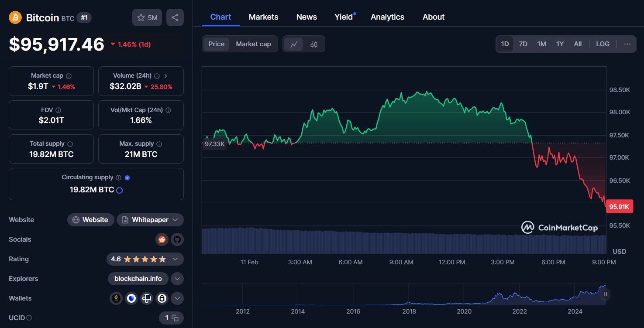Image resolution: width=644 pixels, height=328 pixels.
Task: Enable logarithmic scale with LOG
Action: [603, 44]
